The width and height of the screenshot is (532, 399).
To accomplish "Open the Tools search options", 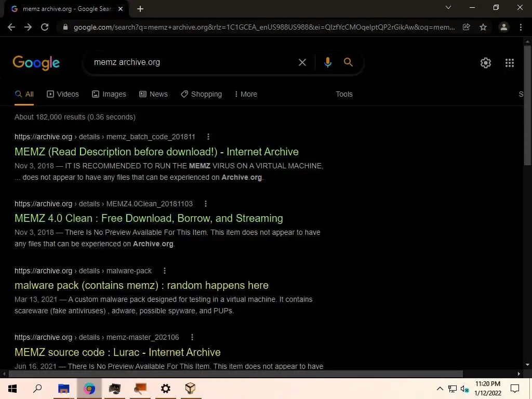I will 344,95.
